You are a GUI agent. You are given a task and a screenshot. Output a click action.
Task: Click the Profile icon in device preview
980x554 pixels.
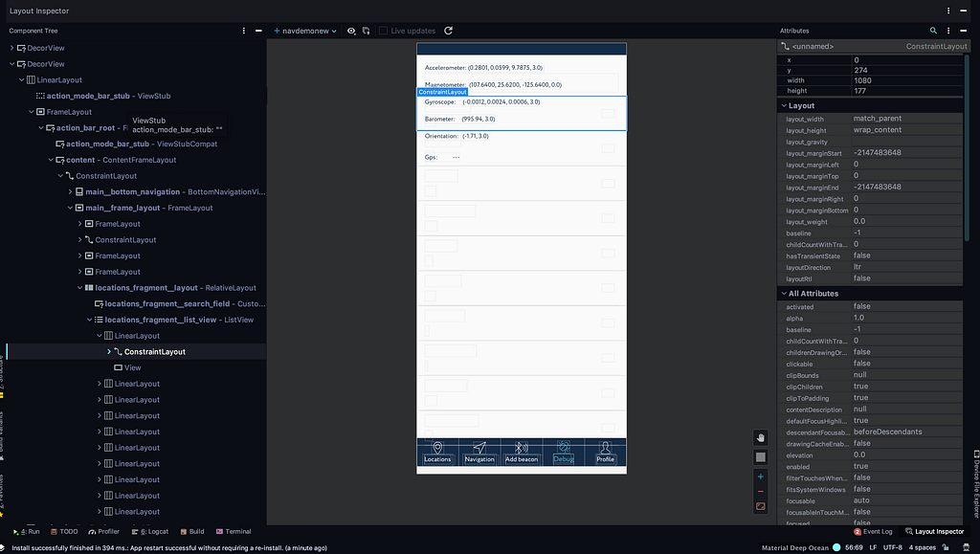pyautogui.click(x=605, y=447)
